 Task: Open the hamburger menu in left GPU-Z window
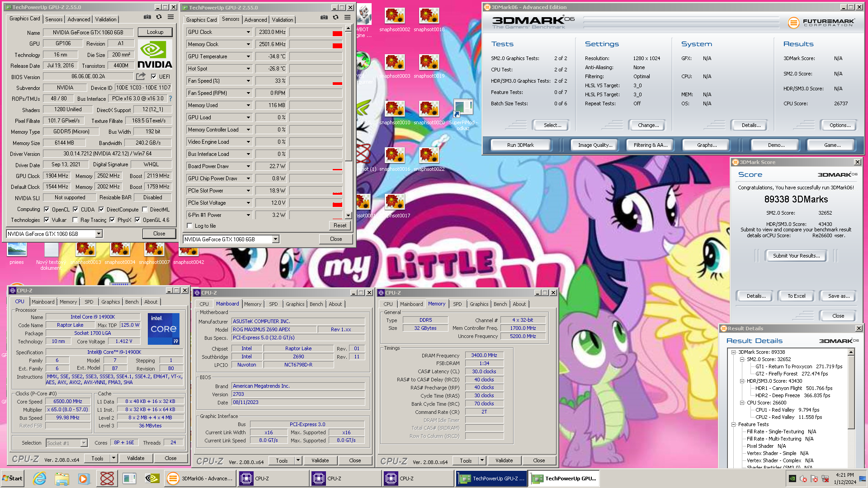[x=171, y=17]
